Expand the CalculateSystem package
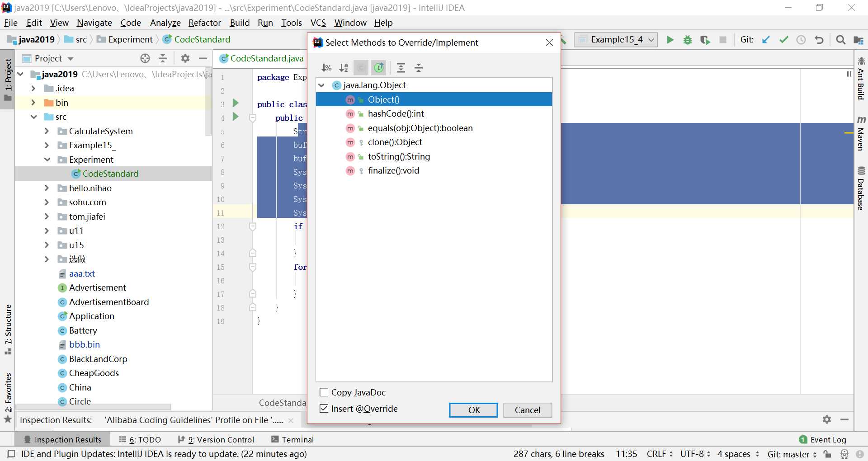This screenshot has width=868, height=461. click(47, 131)
